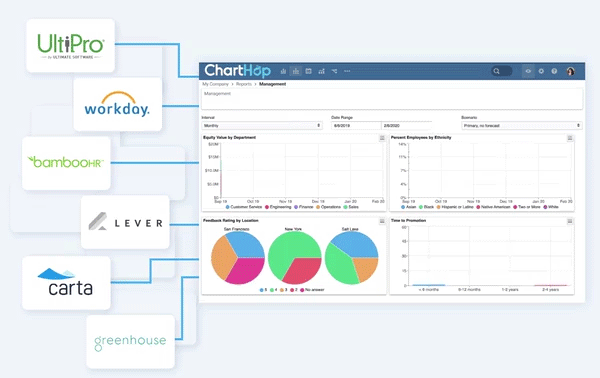Open the calendar icon in header
600x378 pixels.
coord(308,71)
